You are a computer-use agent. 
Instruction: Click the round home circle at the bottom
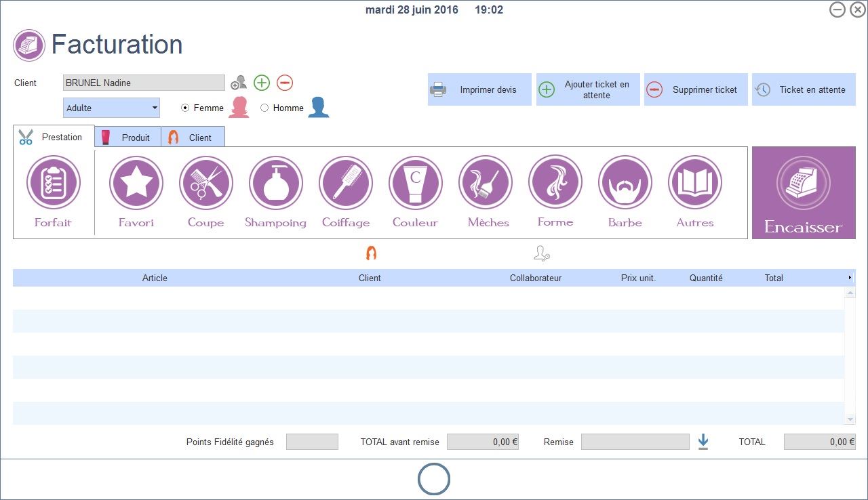pyautogui.click(x=434, y=479)
